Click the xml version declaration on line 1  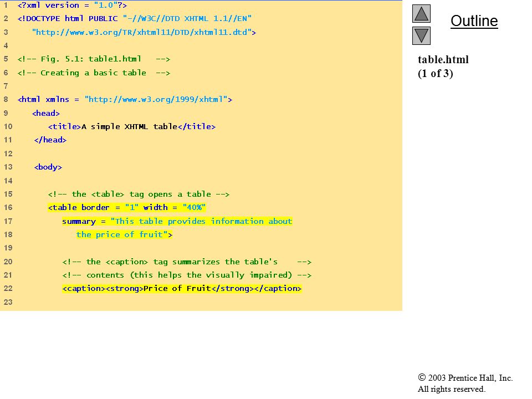[x=72, y=6]
